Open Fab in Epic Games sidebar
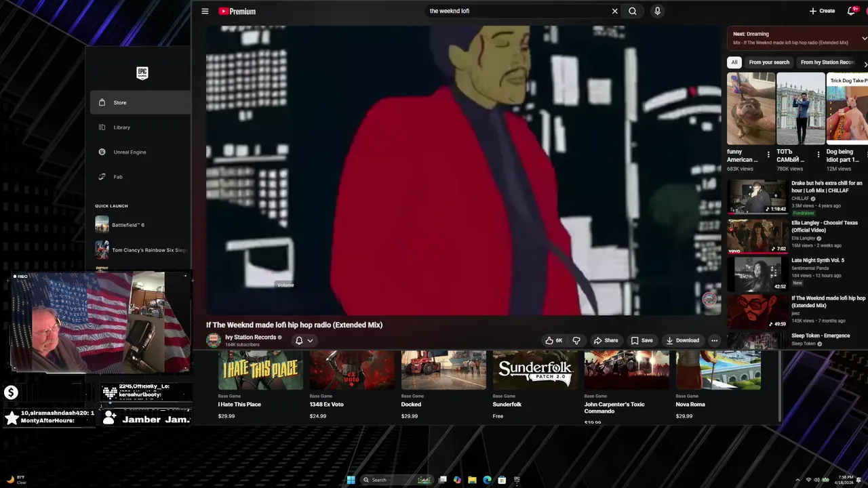Screen dimensions: 868x488 140,177
